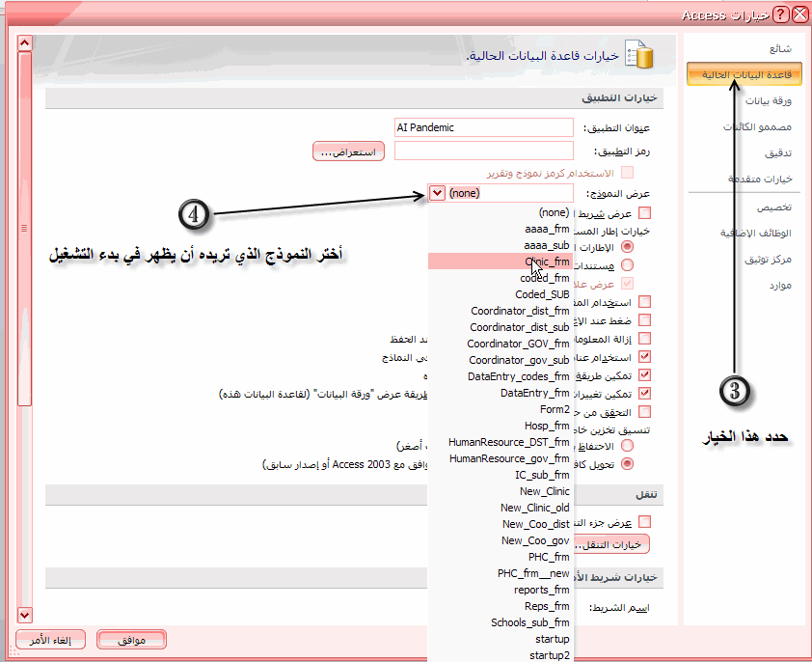Click the Cancel button (إلغاء الأمر)
The height and width of the screenshot is (662, 812).
tap(50, 640)
